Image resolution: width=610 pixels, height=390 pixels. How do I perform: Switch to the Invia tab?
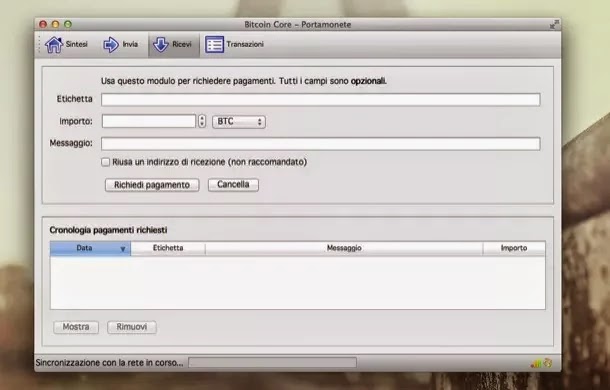click(x=120, y=45)
